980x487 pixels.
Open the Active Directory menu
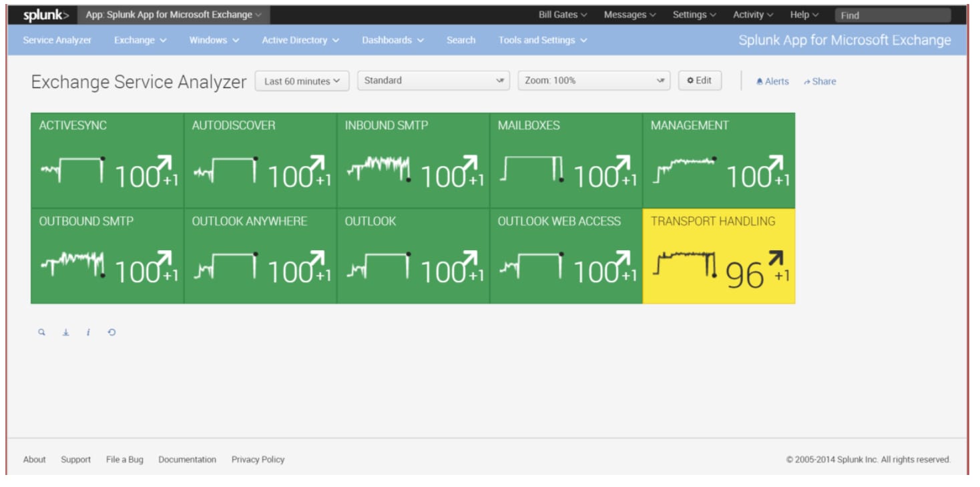[x=300, y=40]
